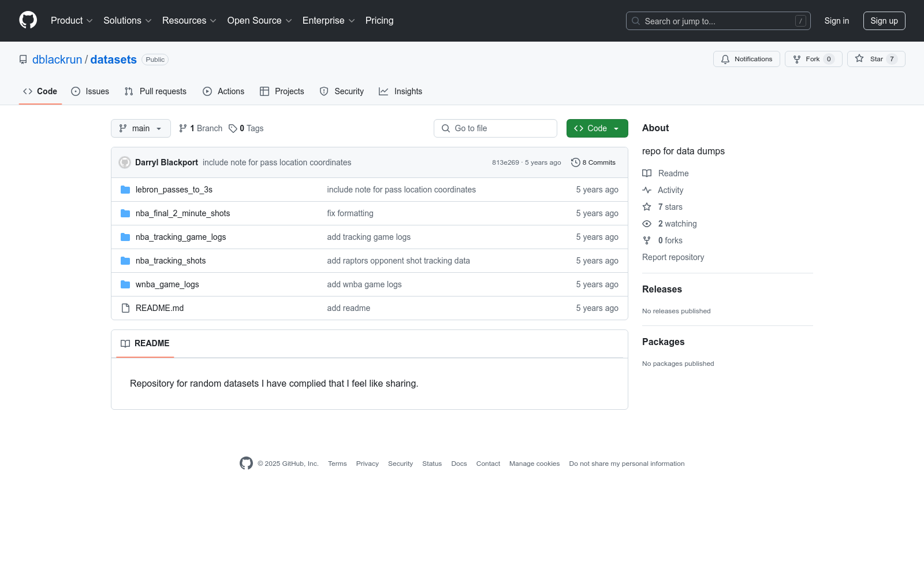Switch to the Issues tab
924x578 pixels.
90,91
